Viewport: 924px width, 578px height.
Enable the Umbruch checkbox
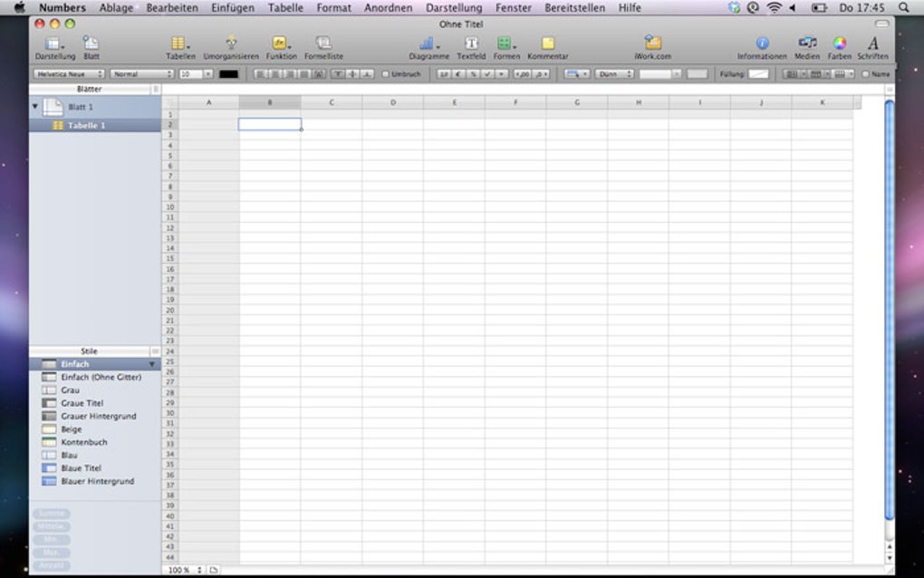(385, 74)
